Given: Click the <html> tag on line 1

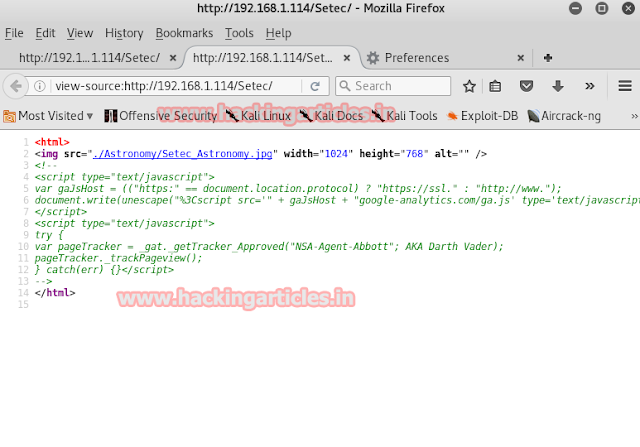Looking at the screenshot, I should (x=52, y=142).
